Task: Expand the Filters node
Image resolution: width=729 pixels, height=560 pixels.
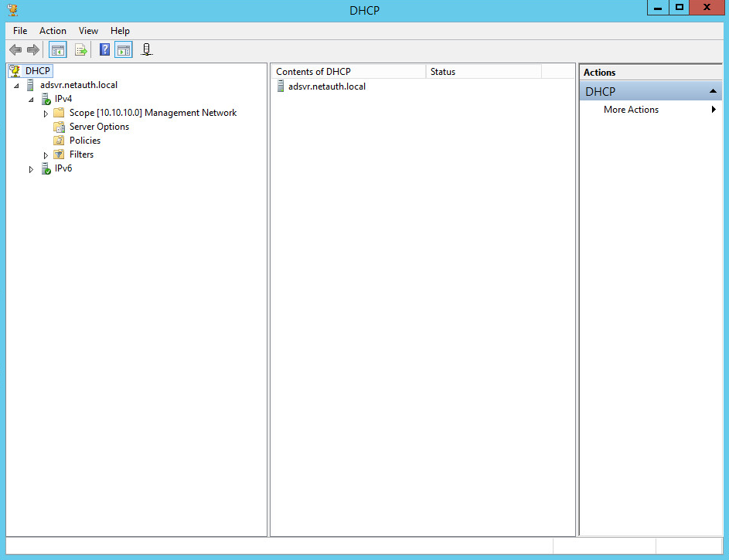Action: tap(46, 155)
